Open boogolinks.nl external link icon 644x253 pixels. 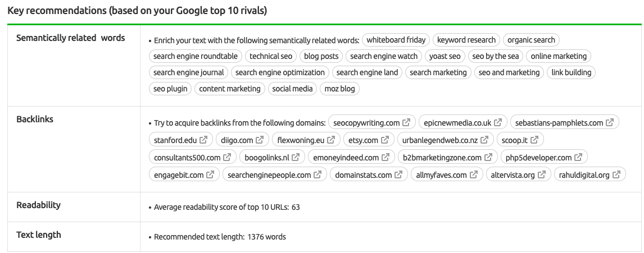point(296,157)
